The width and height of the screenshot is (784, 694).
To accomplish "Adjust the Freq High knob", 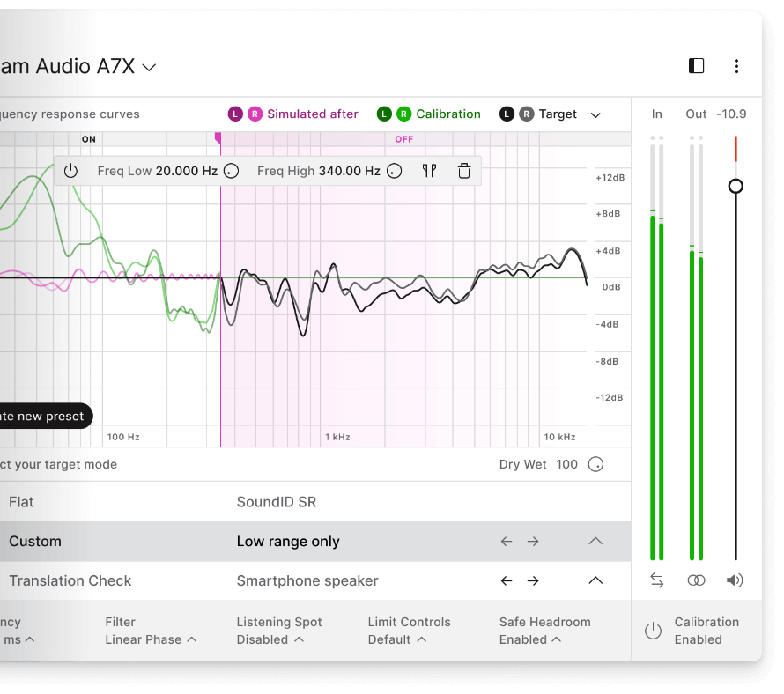I will (x=394, y=171).
